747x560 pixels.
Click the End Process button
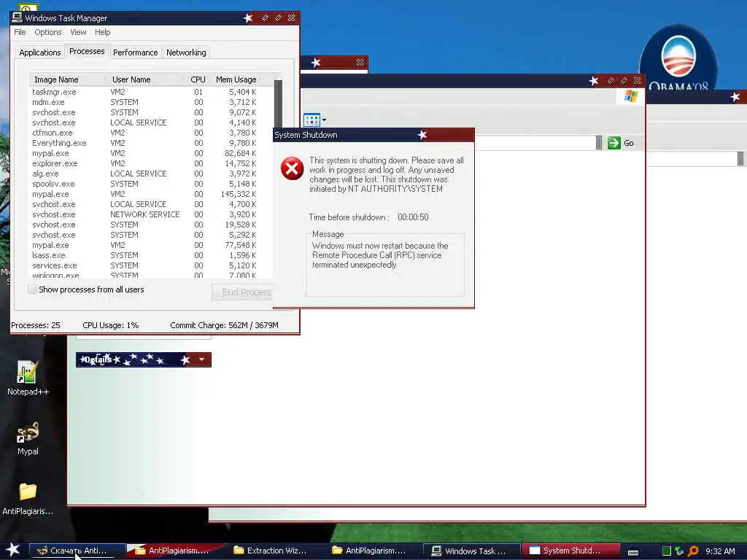pos(243,292)
